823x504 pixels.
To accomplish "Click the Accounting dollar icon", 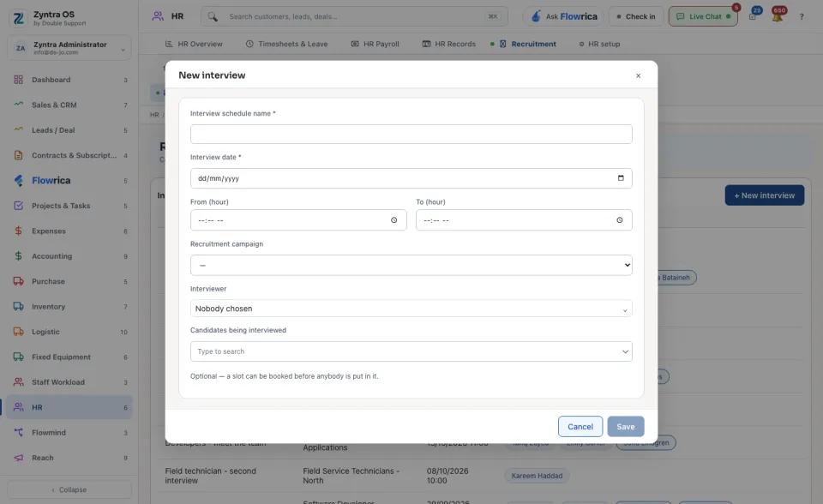I will 18,255.
